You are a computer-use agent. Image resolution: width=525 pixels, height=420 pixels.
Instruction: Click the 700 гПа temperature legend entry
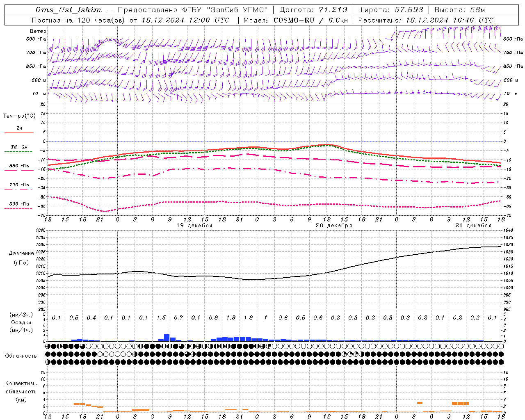19,185
